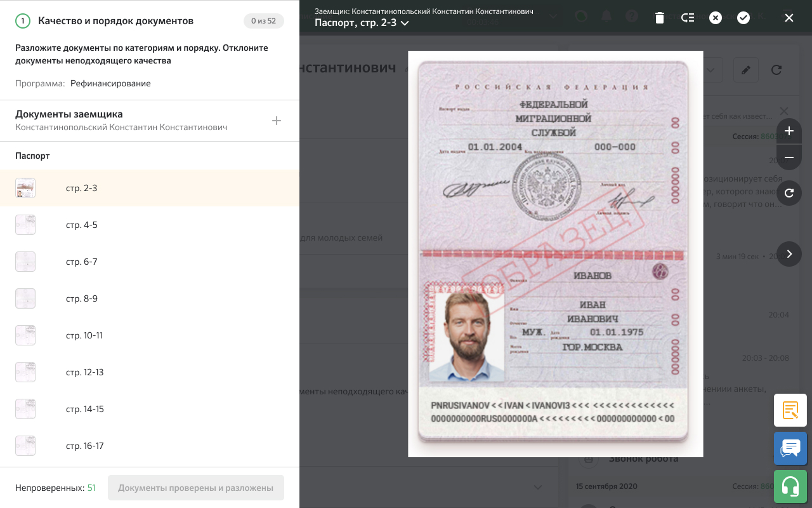Click the 'Паспорт' category label
Viewport: 812px width, 508px height.
point(32,156)
